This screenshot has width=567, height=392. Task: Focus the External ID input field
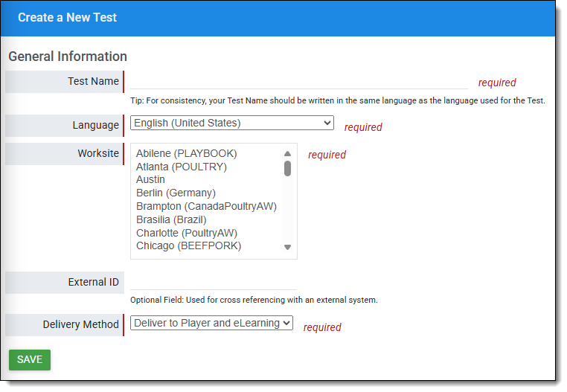214,283
